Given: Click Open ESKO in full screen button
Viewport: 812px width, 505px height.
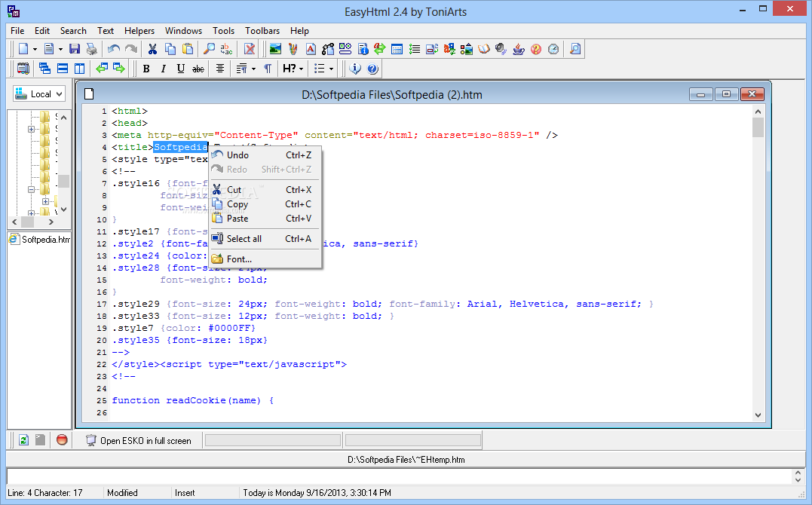Looking at the screenshot, I should (x=139, y=441).
